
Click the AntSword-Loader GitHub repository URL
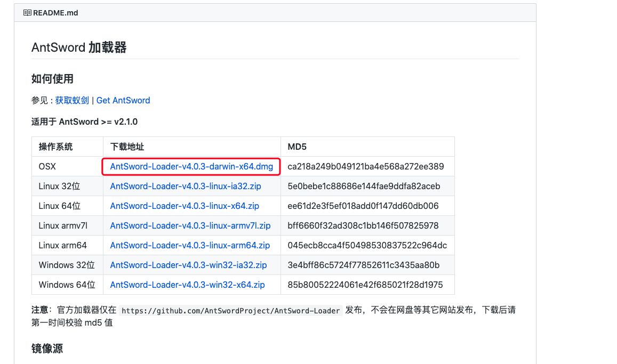coord(231,310)
